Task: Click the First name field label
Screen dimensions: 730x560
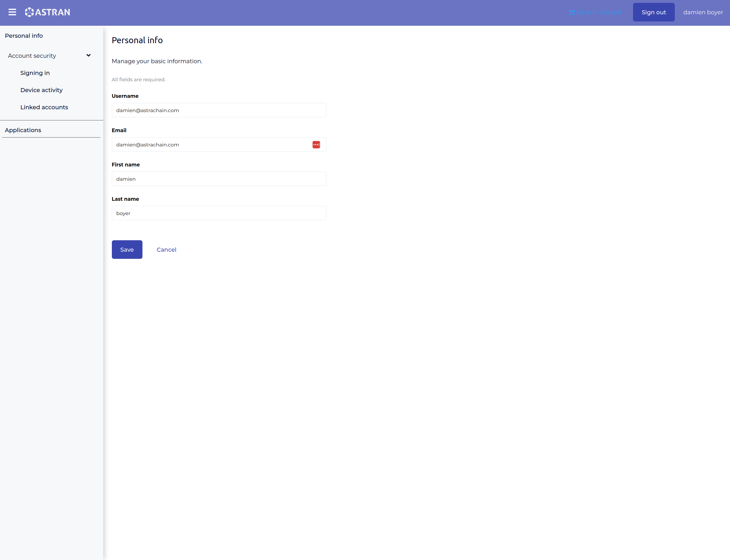Action: coord(126,165)
